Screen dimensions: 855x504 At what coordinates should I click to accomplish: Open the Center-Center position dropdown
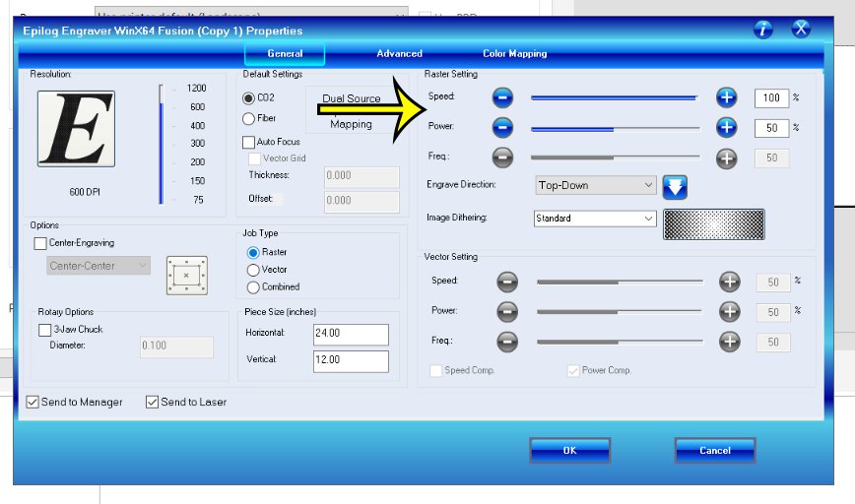tap(99, 266)
